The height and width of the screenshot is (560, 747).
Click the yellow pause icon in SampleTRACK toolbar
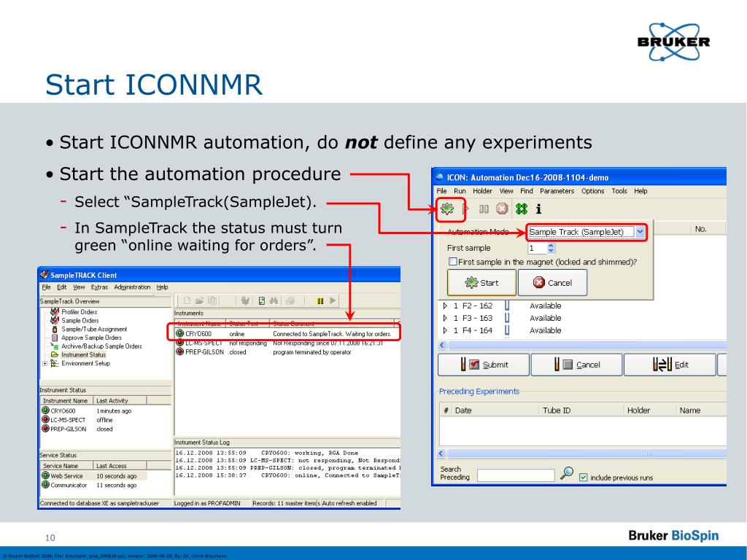320,300
